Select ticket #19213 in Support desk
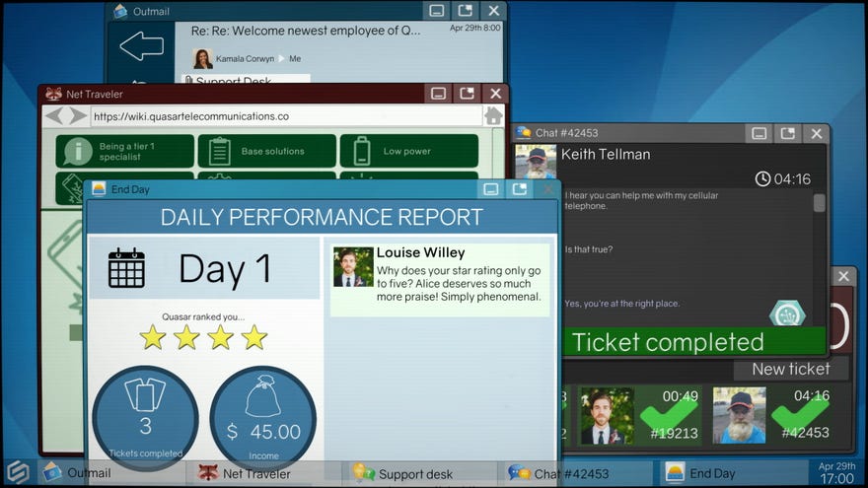The image size is (868, 488). (x=639, y=415)
